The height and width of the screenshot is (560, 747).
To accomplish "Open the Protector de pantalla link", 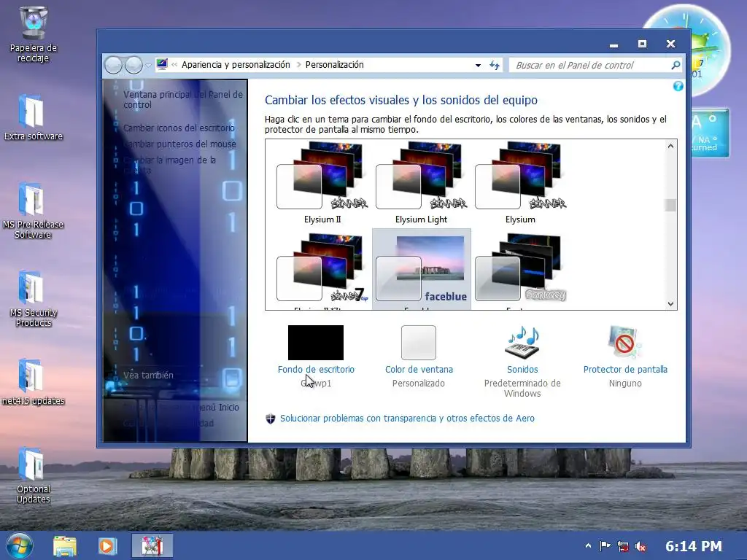I will (625, 370).
